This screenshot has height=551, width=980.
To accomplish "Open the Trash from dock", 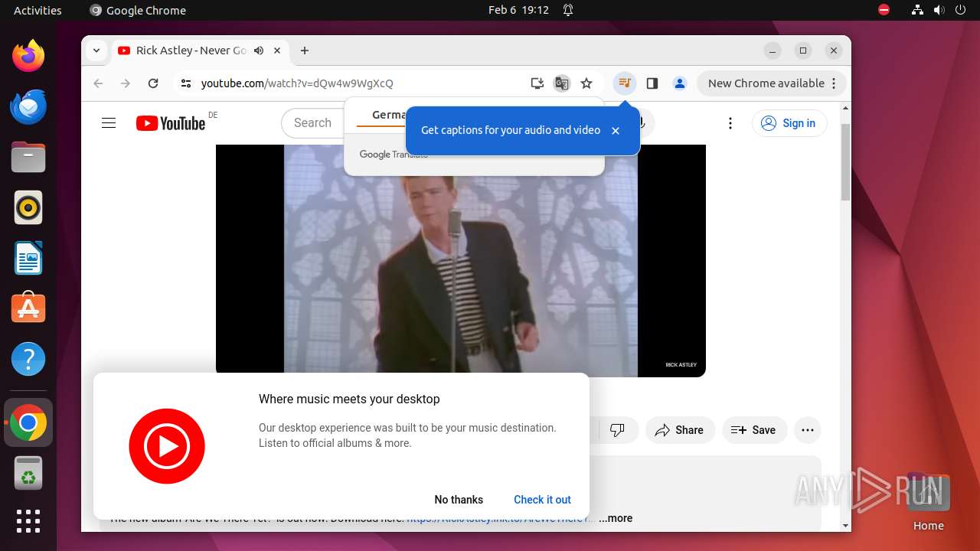I will coord(28,473).
